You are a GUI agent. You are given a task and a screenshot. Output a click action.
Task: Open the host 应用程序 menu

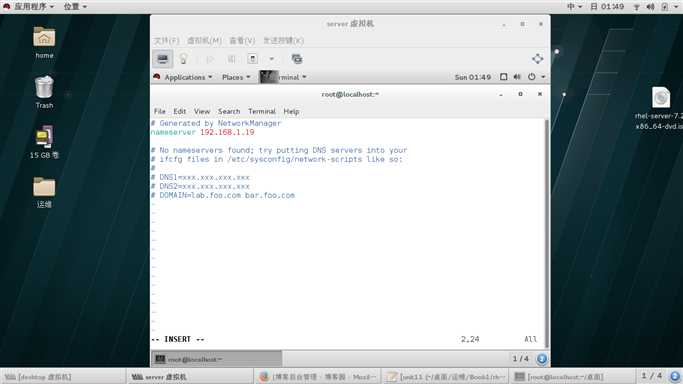(x=29, y=7)
